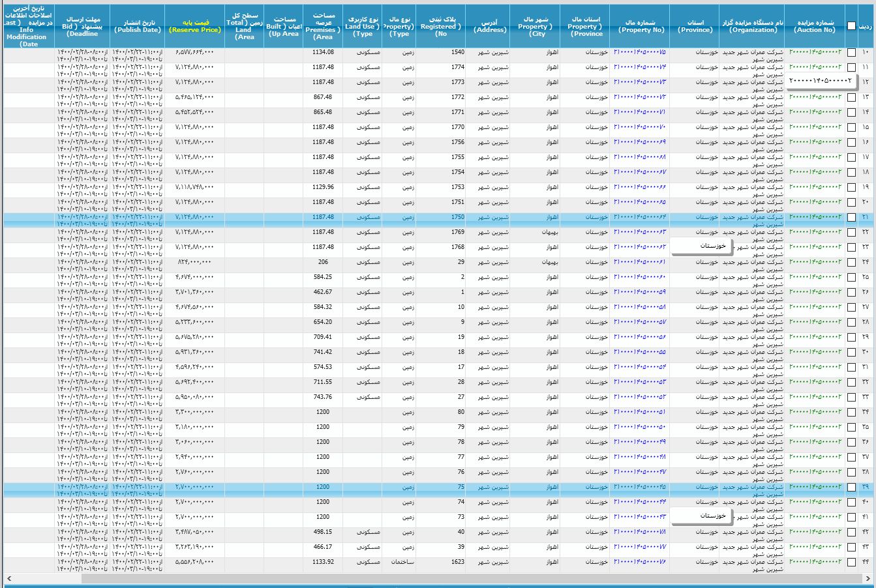Open Auction No link of plate 40 row
This screenshot has height=588, width=876.
[x=815, y=532]
